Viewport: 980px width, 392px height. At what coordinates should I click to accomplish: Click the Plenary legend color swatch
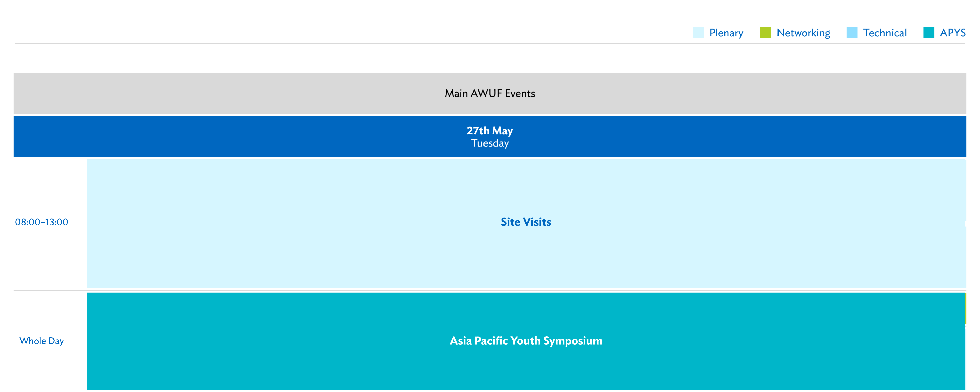tap(698, 33)
